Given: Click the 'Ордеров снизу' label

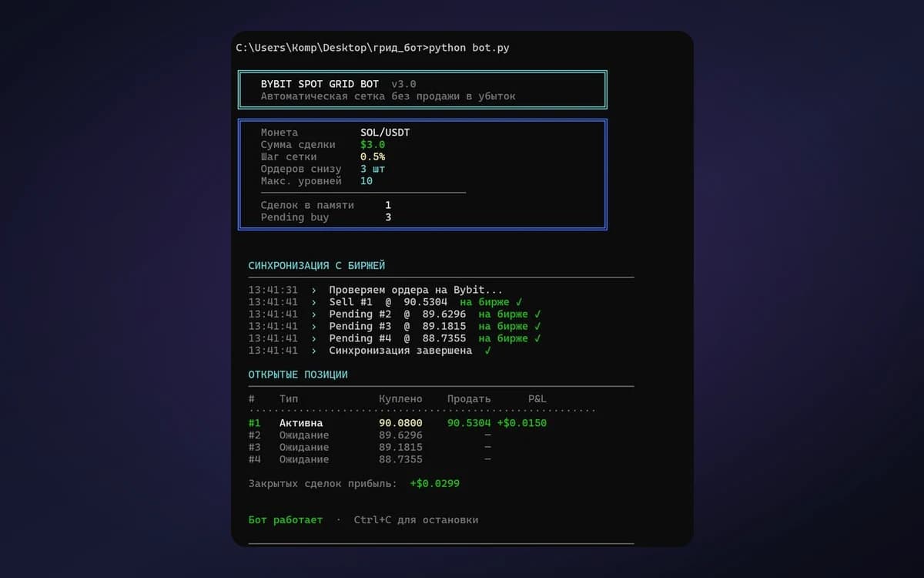Looking at the screenshot, I should pos(301,169).
